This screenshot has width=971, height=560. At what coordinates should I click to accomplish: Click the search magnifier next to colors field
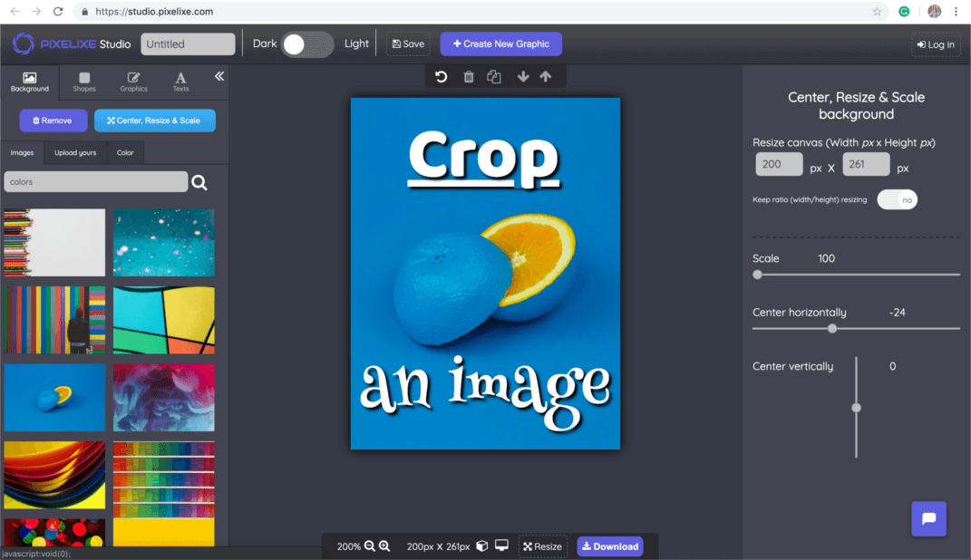tap(199, 183)
